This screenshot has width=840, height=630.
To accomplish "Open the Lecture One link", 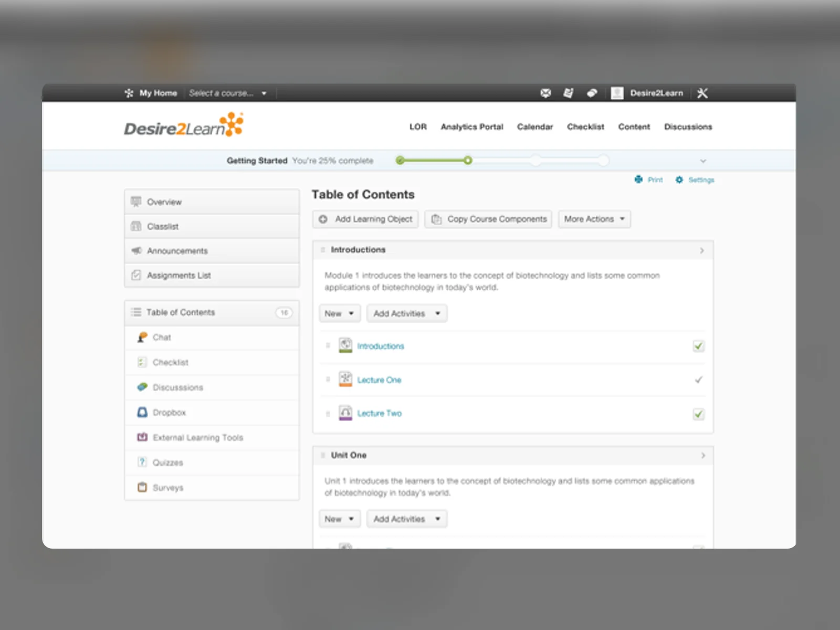I will [379, 380].
